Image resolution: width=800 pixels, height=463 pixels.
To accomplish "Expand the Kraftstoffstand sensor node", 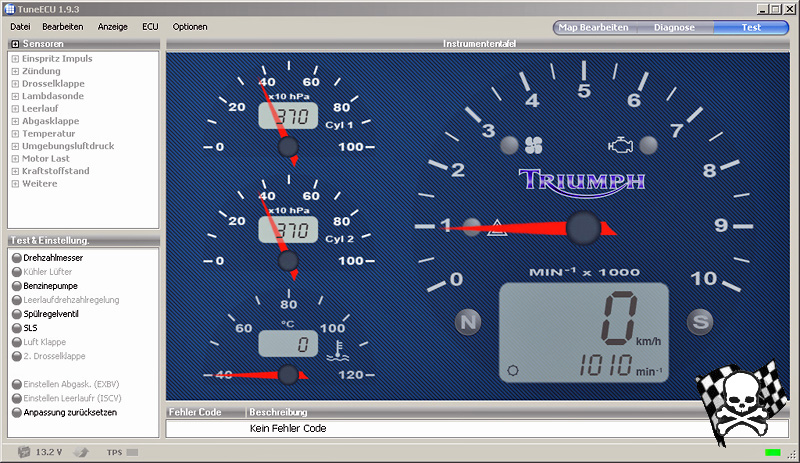I will click(x=15, y=171).
